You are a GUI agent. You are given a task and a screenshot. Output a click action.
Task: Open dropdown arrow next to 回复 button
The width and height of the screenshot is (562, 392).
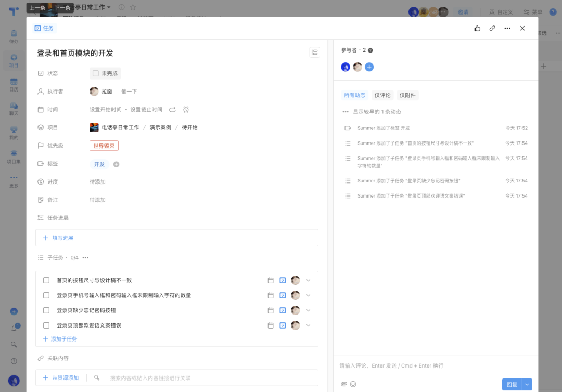[527, 384]
